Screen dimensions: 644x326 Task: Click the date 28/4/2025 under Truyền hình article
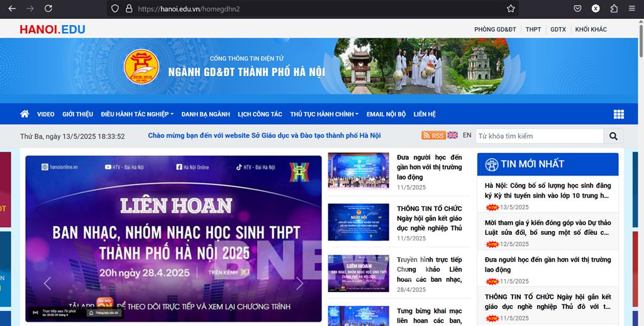411,289
